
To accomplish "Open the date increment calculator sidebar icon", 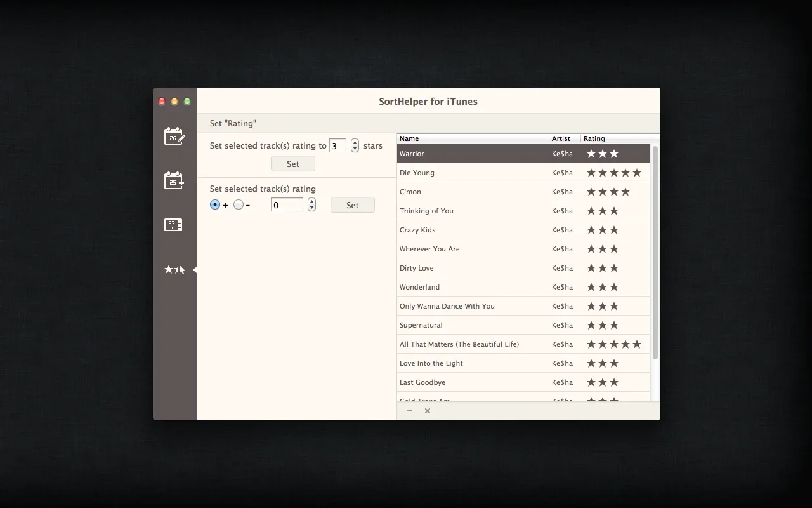I will click(173, 225).
